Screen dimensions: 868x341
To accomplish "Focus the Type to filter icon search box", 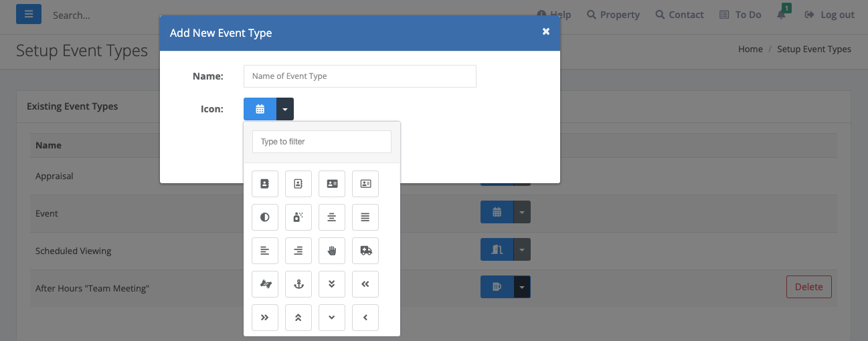I will (322, 142).
